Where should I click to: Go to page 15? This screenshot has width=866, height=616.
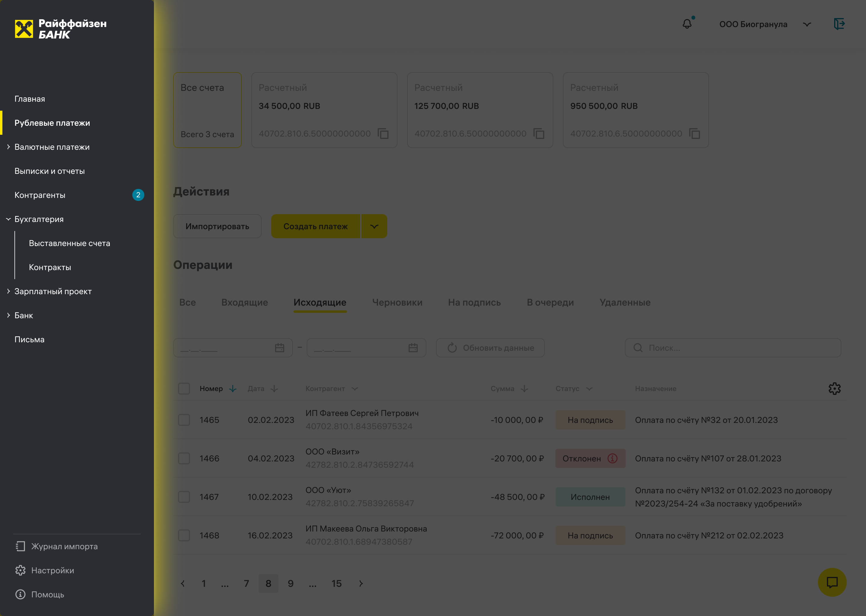336,584
